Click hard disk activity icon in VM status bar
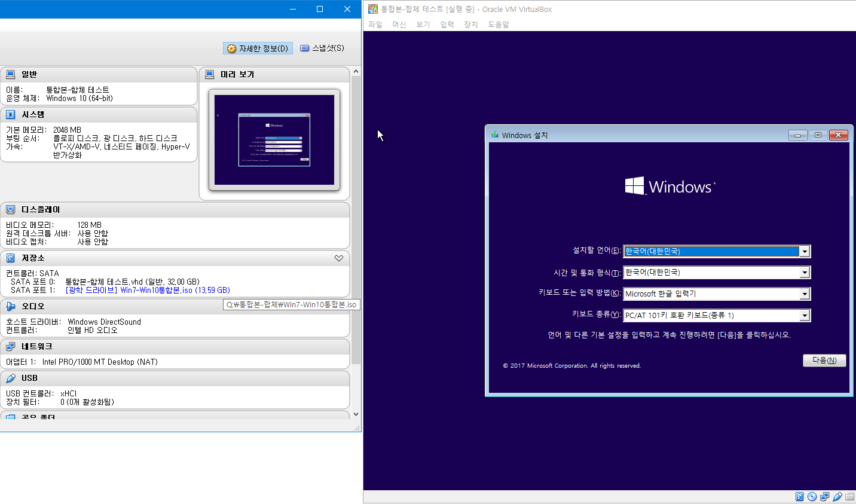This screenshot has width=856, height=504. [800, 497]
